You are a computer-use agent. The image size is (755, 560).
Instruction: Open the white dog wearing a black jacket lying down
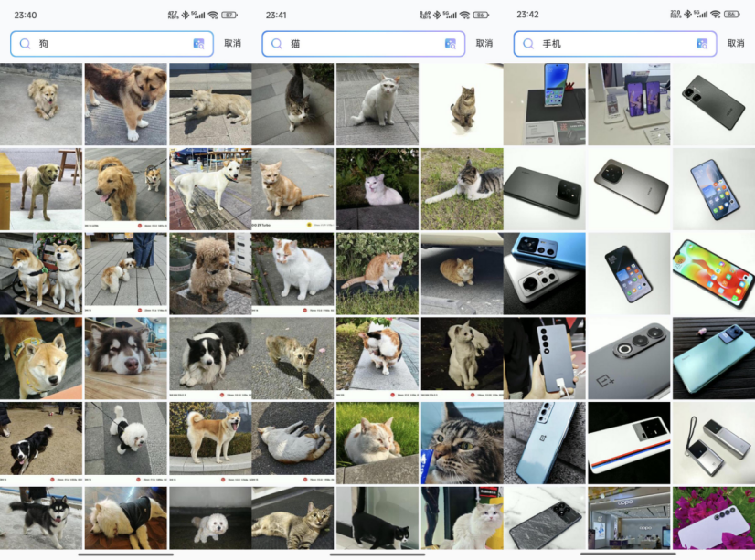[x=125, y=518]
